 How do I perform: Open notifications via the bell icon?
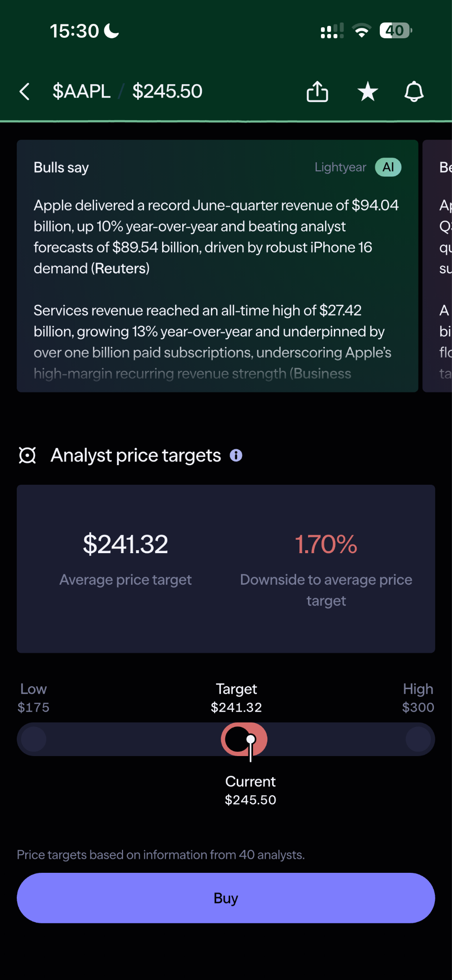(x=414, y=91)
